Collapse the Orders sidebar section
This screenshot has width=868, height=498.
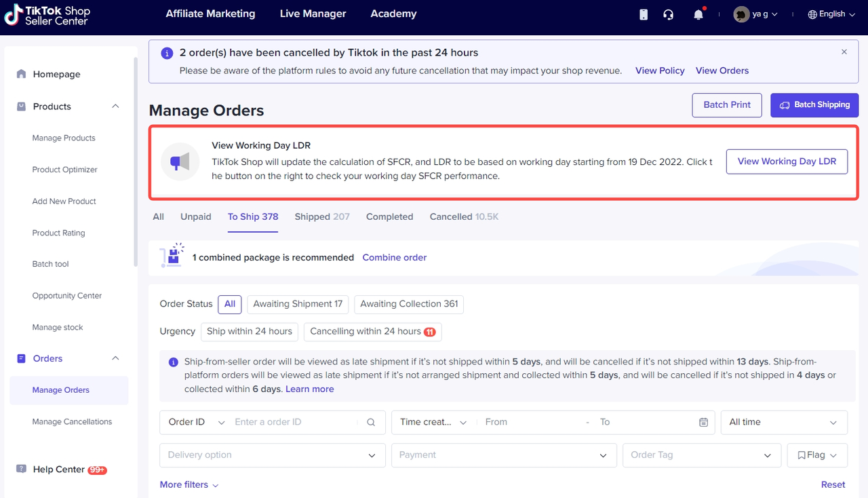pos(115,358)
